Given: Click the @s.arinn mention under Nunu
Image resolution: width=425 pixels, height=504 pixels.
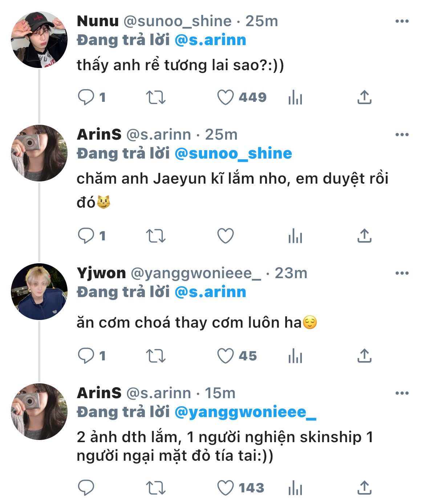Looking at the screenshot, I should [x=210, y=40].
